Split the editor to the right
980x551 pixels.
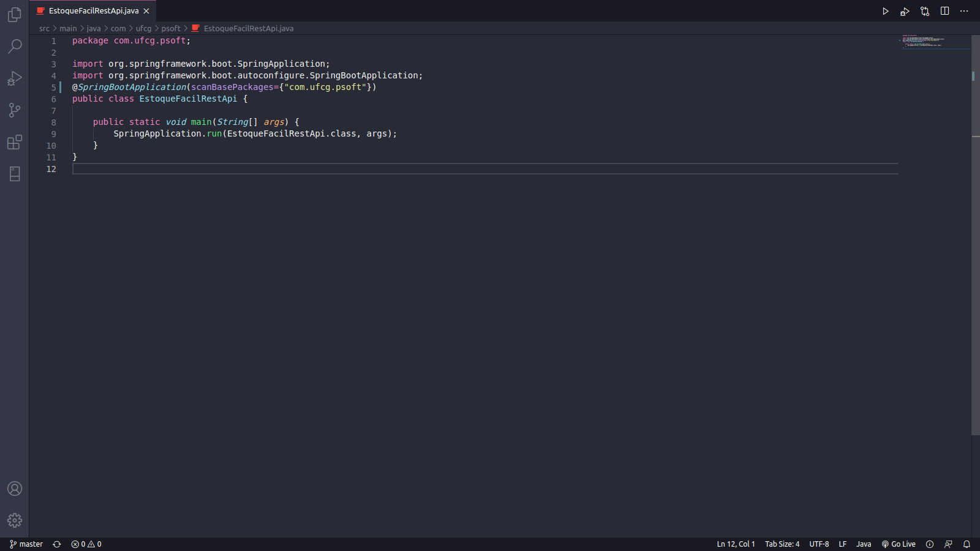coord(944,11)
